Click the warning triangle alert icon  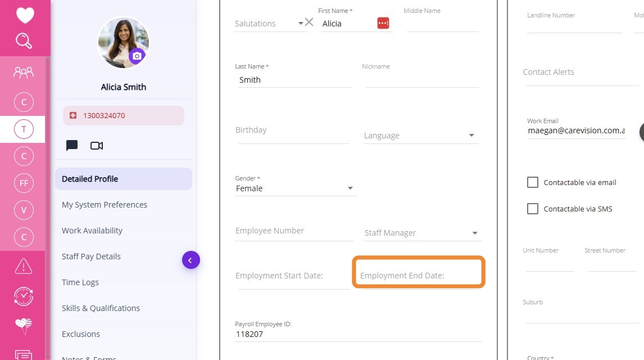click(x=24, y=266)
